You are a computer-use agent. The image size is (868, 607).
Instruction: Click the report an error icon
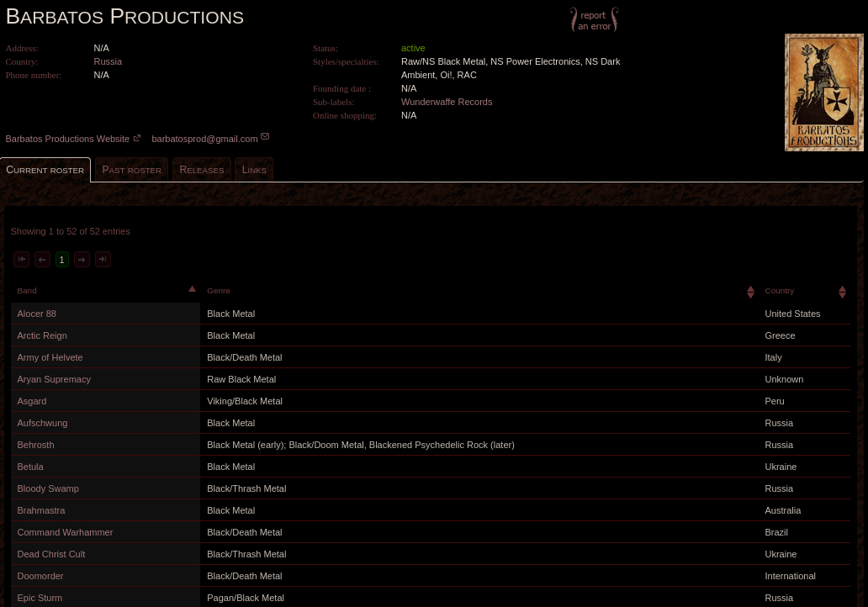[594, 20]
